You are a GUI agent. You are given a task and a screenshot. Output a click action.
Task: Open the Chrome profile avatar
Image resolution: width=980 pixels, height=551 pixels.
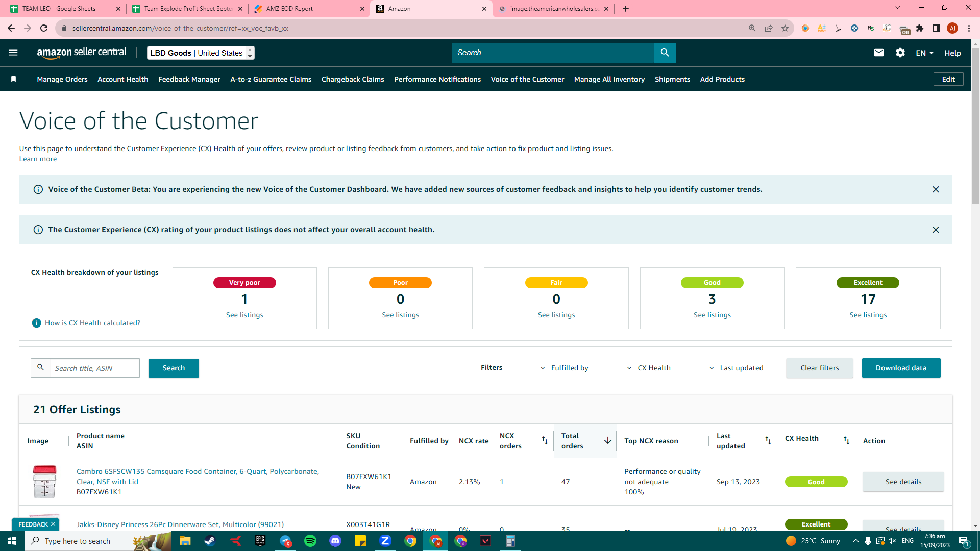coord(952,28)
